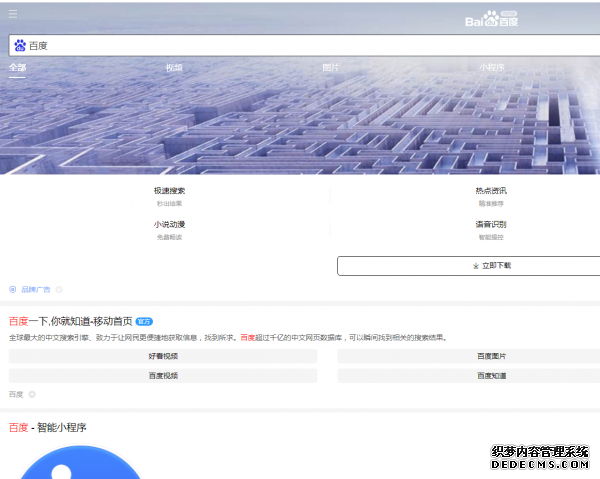Click the 立即下载 button
The image size is (600, 479).
[468, 266]
